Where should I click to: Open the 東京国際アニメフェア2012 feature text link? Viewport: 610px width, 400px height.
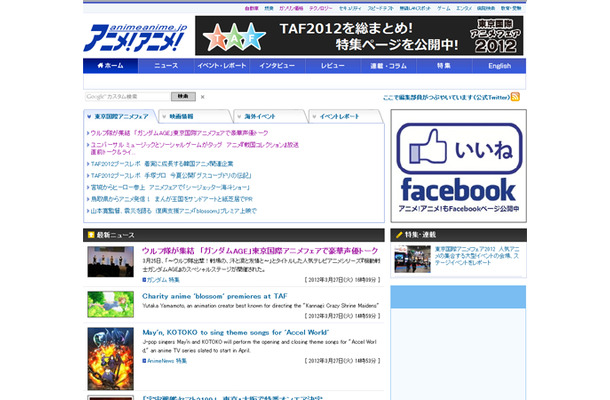[x=477, y=256]
